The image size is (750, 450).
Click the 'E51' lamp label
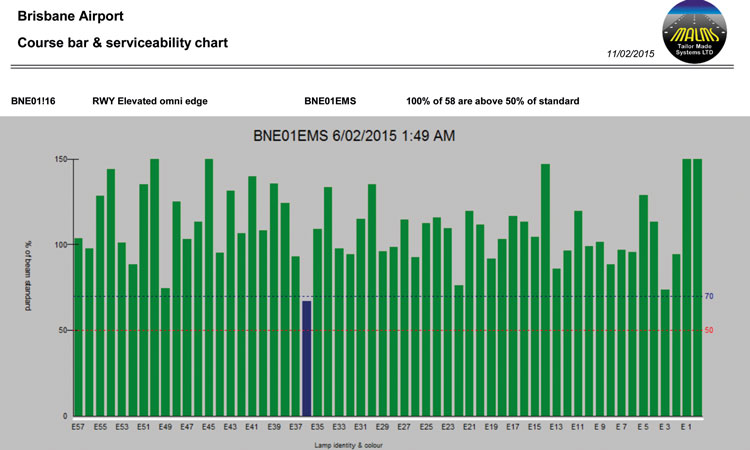coord(143,427)
